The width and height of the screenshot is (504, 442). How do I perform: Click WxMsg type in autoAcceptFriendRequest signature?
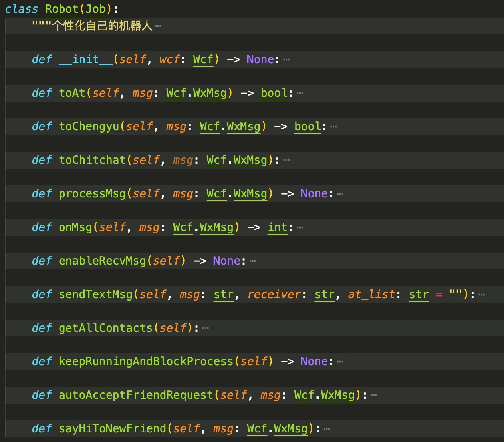[x=338, y=395]
